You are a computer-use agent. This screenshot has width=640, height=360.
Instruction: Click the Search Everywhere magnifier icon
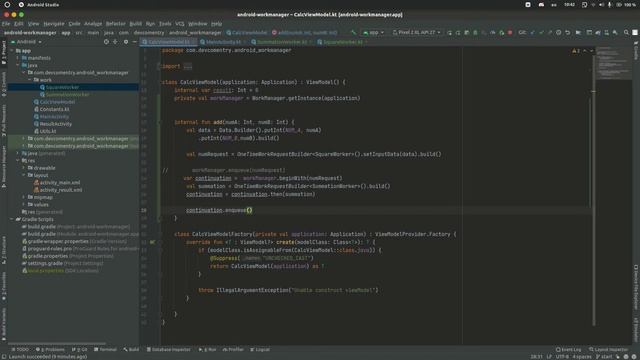click(626, 32)
